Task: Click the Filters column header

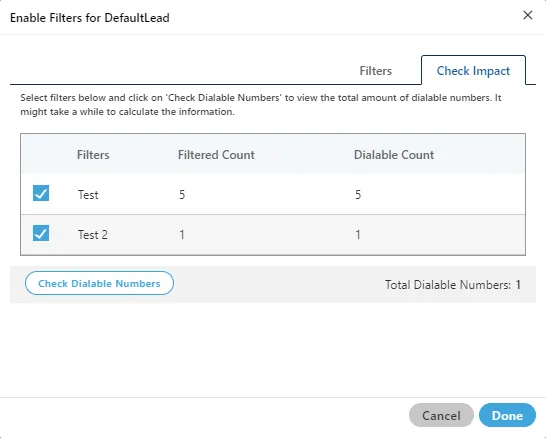Action: click(x=93, y=155)
